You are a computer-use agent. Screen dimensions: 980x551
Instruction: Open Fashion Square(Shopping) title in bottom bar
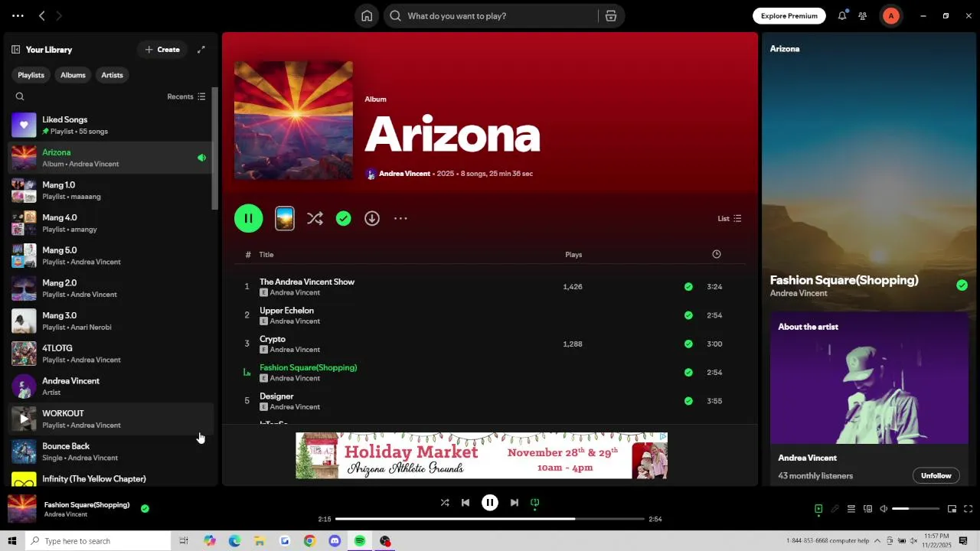click(87, 505)
